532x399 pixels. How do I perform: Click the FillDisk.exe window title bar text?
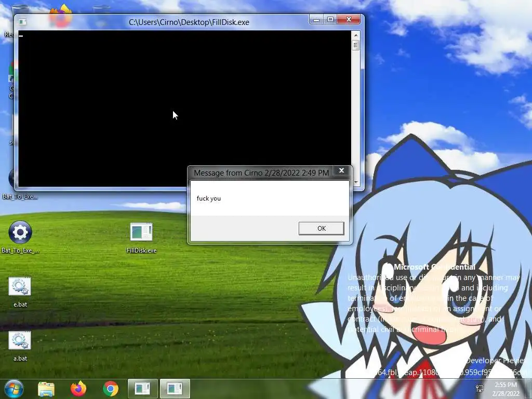pyautogui.click(x=189, y=22)
